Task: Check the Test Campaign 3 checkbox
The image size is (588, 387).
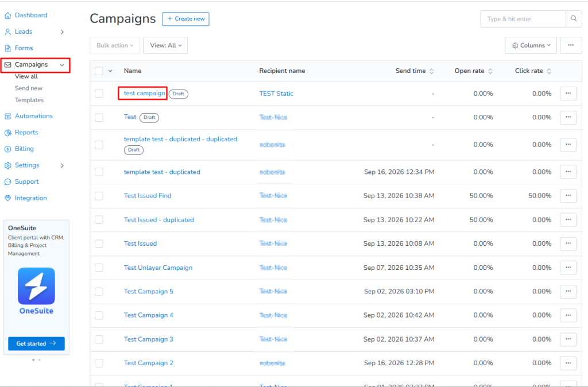Action: 99,339
